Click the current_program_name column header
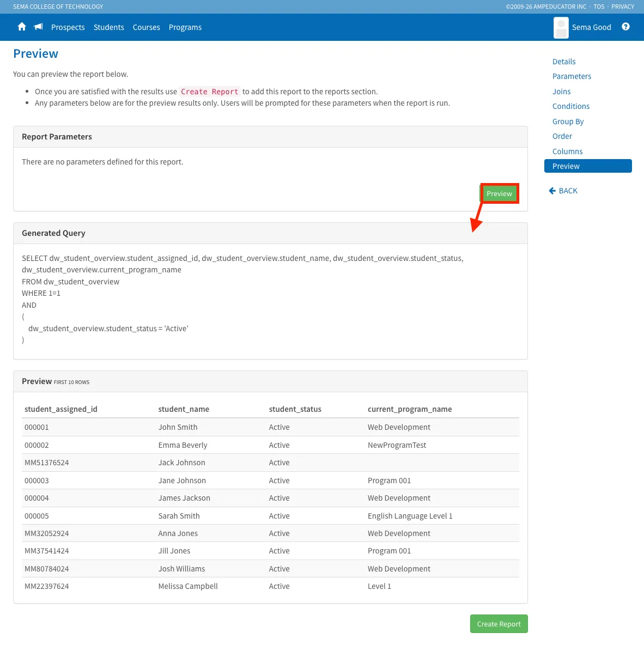Screen dimensions: 644x645 point(409,409)
